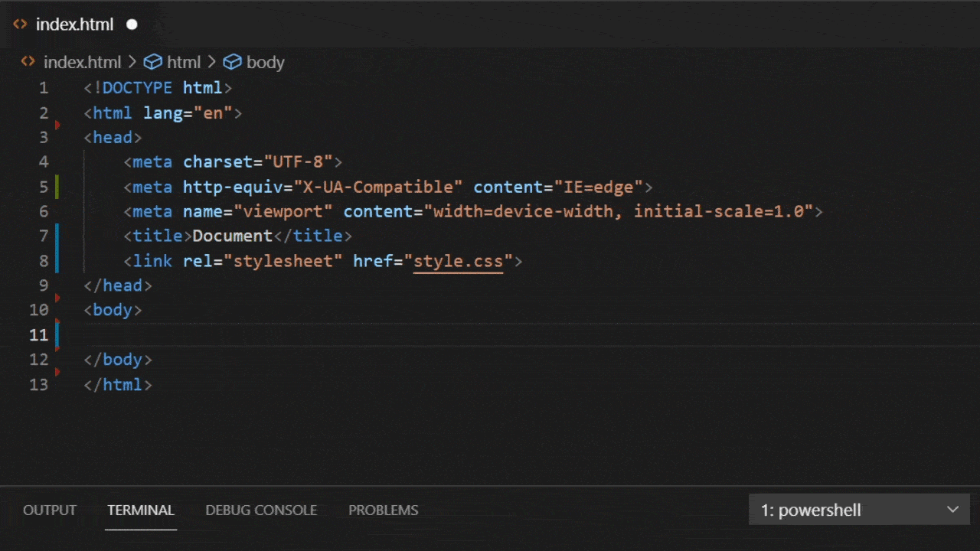Click the cube icon beside html in breadcrumb
This screenshot has width=980, height=551.
[x=153, y=62]
